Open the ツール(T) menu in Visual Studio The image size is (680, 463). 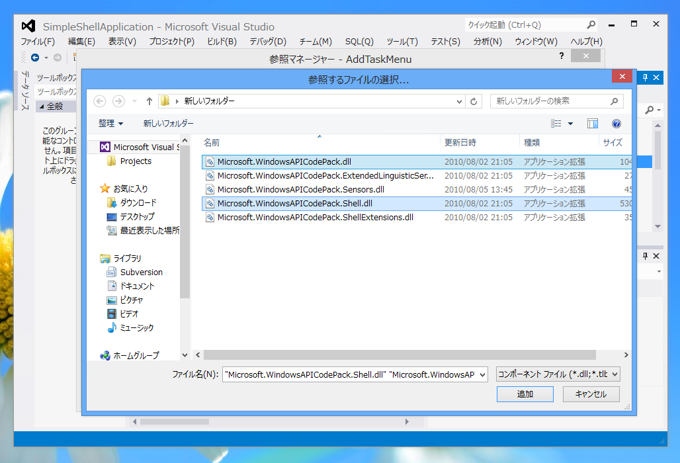click(x=402, y=42)
